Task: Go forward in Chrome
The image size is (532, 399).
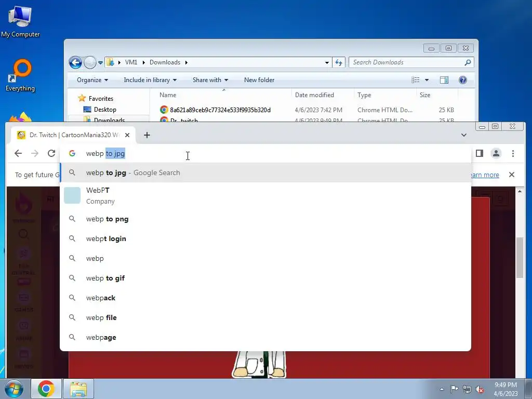Action: [35, 153]
